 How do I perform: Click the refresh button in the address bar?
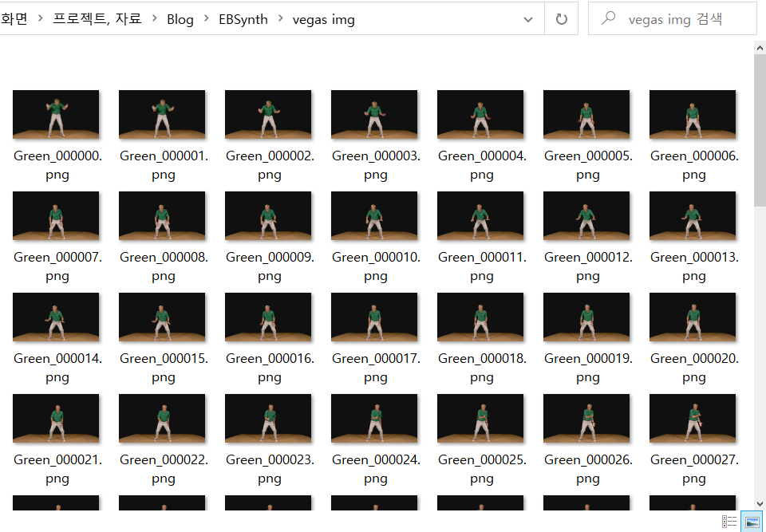click(561, 19)
